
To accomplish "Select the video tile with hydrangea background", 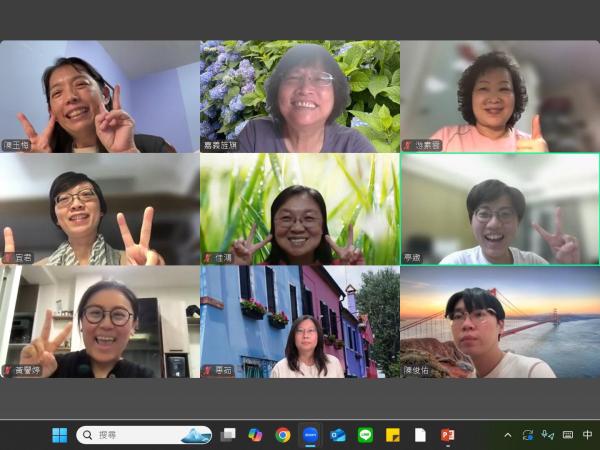I will point(299,96).
